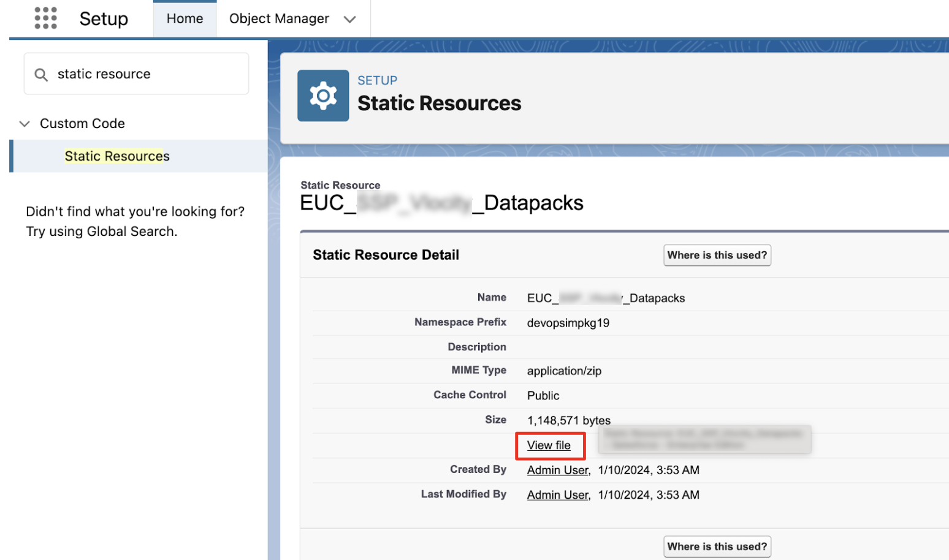949x560 pixels.
Task: Open the Object Manager dropdown chevron
Action: [349, 20]
